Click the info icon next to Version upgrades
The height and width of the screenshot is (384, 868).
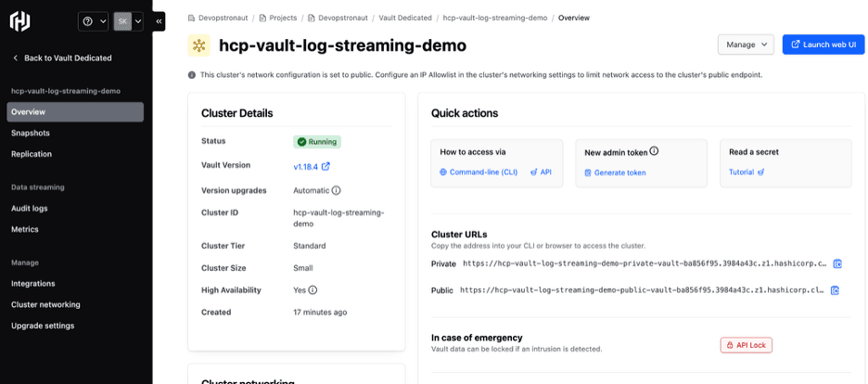click(336, 190)
